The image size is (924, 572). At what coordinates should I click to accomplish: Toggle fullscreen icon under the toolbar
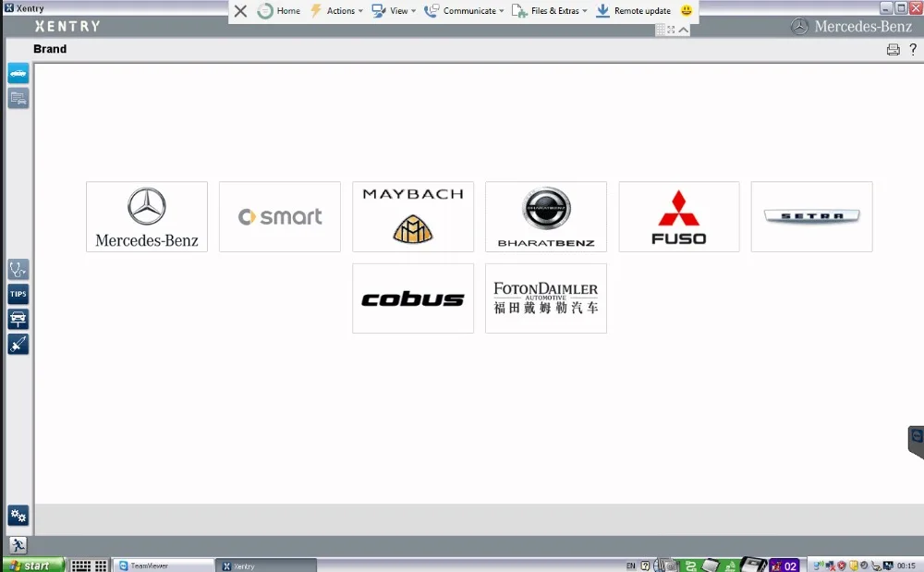(671, 30)
